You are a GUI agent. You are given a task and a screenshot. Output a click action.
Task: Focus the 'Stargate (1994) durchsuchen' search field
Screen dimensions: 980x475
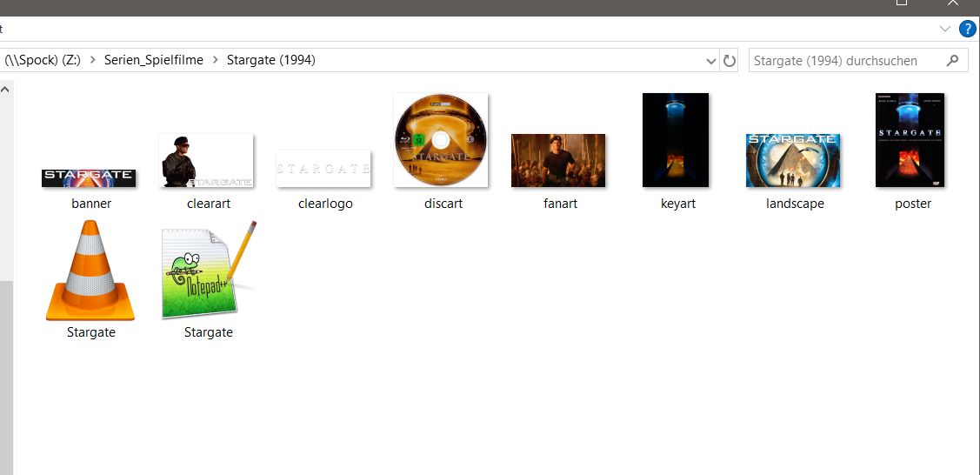858,61
